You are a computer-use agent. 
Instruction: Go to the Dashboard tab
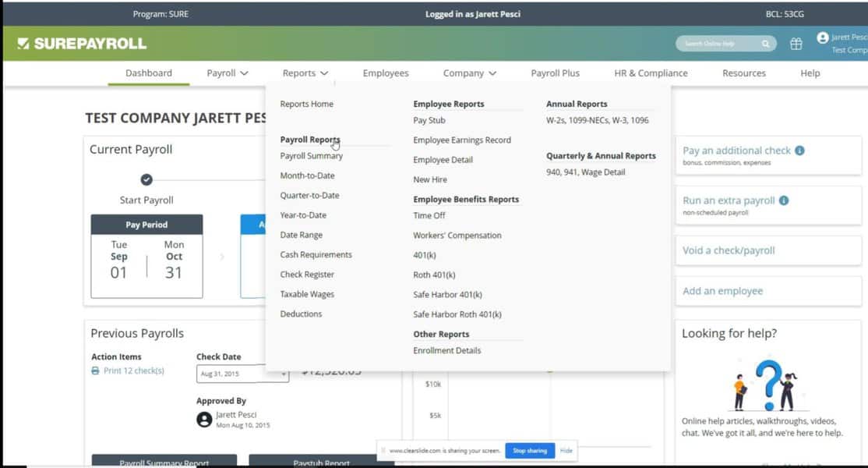[x=148, y=73]
